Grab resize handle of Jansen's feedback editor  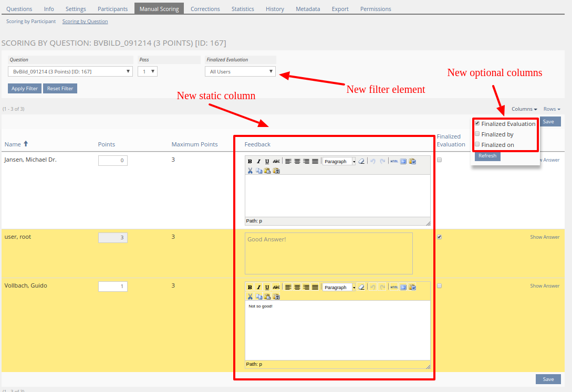tap(428, 223)
